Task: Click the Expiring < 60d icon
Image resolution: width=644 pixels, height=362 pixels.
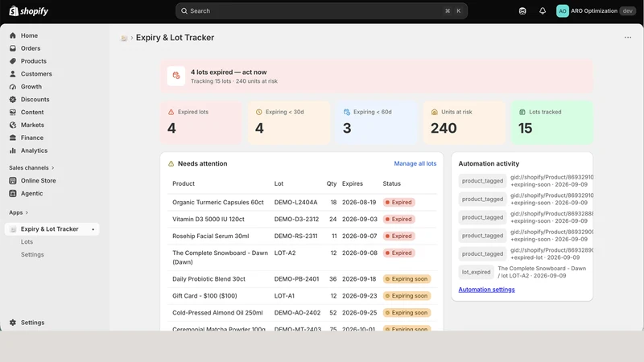Action: click(347, 112)
